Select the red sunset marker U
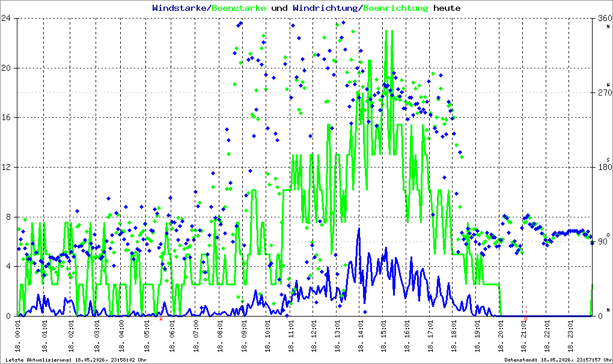Viewport: 613px width, 364px height. [526, 319]
